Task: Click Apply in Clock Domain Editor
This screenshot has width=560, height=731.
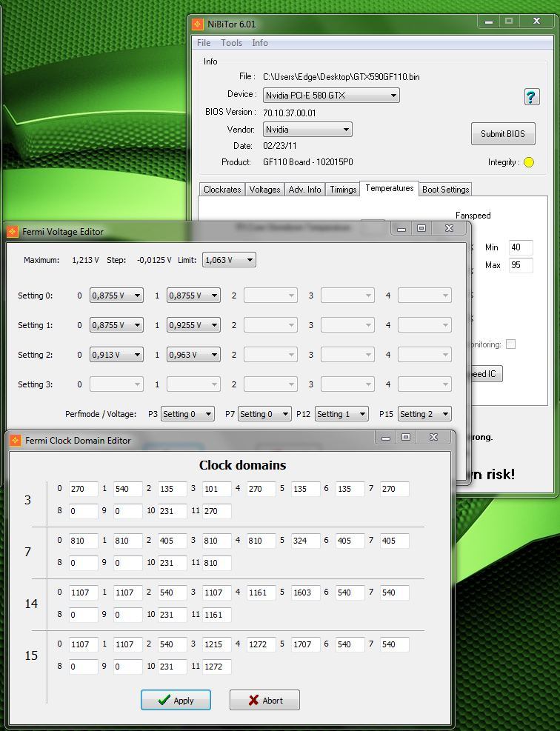Action: click(x=176, y=700)
